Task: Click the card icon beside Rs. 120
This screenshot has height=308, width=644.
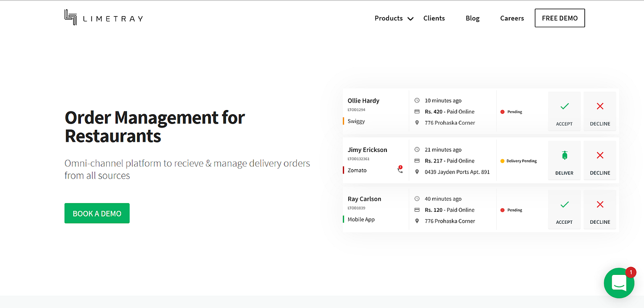Action: click(x=417, y=210)
